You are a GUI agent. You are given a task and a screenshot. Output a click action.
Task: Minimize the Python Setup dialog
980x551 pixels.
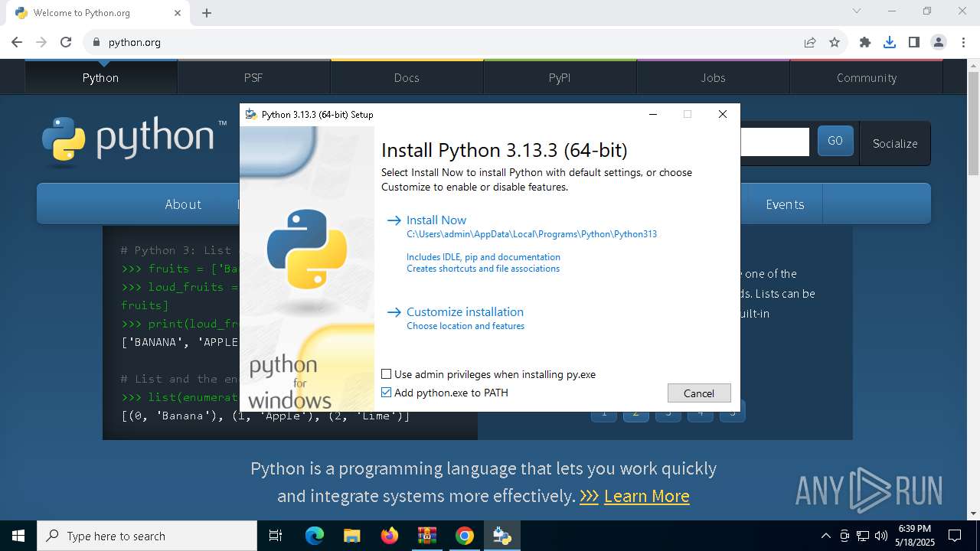click(653, 114)
